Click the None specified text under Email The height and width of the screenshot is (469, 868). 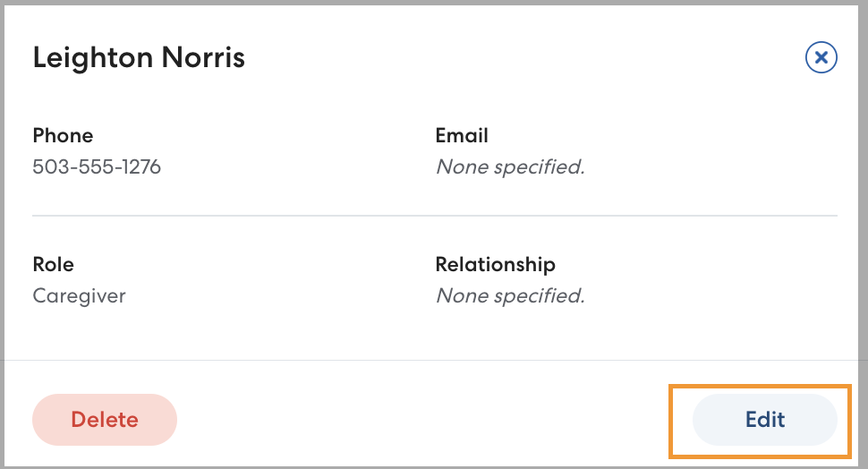(x=509, y=166)
